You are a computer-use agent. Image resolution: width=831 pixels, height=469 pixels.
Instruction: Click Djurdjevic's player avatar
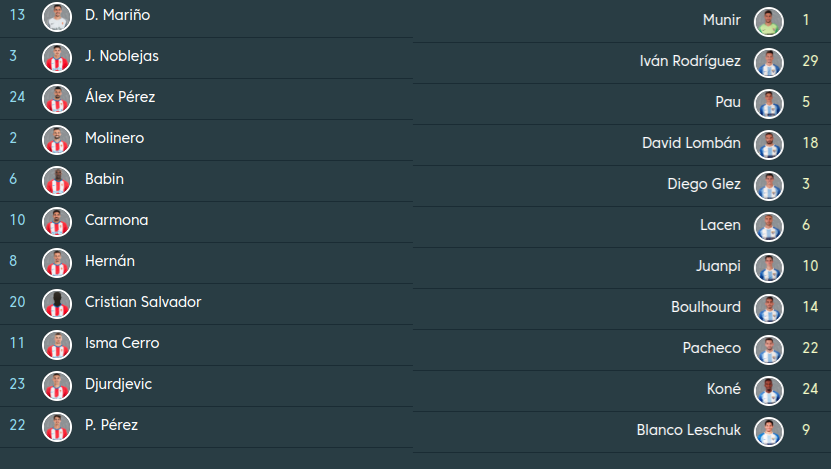click(57, 386)
